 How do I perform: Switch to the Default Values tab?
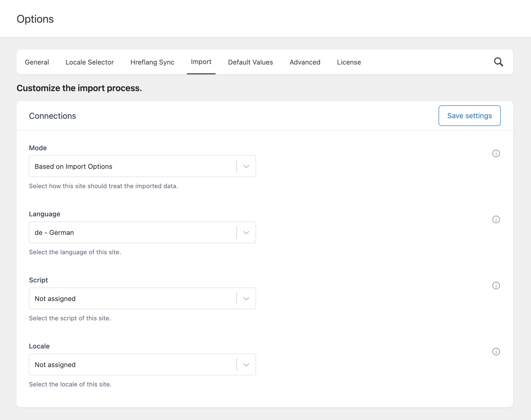pyautogui.click(x=250, y=62)
